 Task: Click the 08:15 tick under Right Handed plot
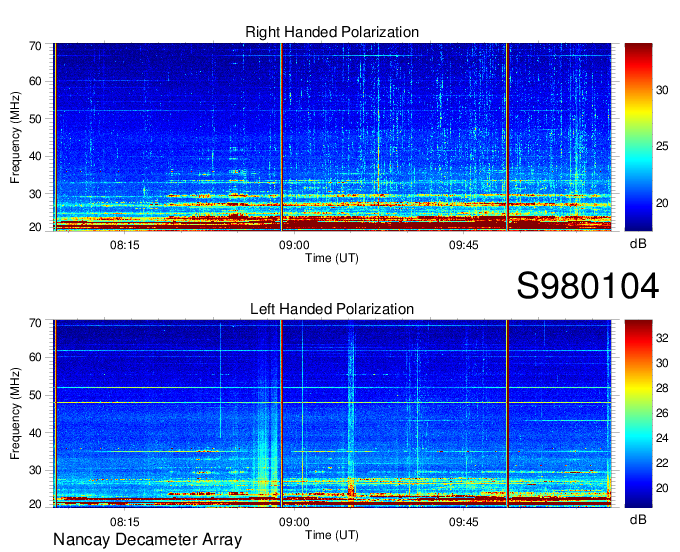pyautogui.click(x=125, y=245)
